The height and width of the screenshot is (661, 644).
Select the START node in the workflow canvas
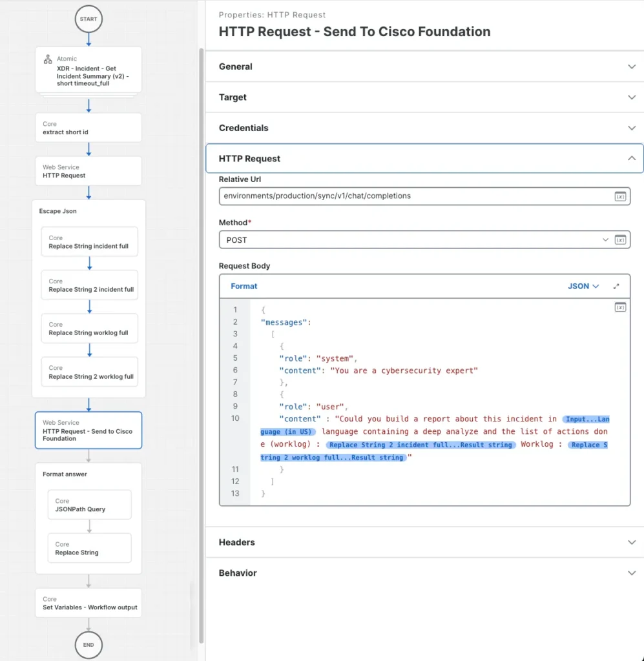88,19
